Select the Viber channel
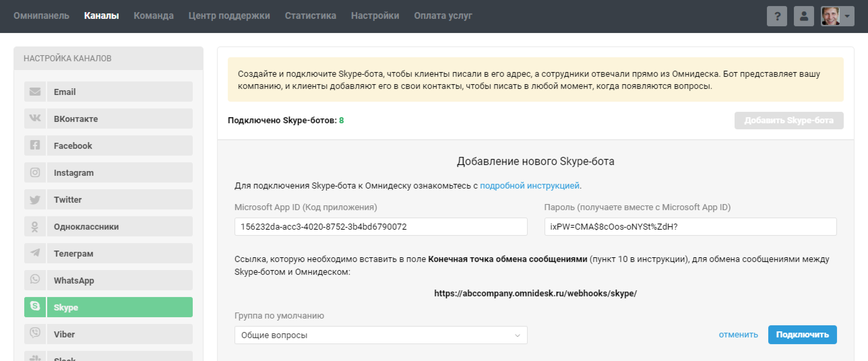The width and height of the screenshot is (868, 361). tap(120, 334)
